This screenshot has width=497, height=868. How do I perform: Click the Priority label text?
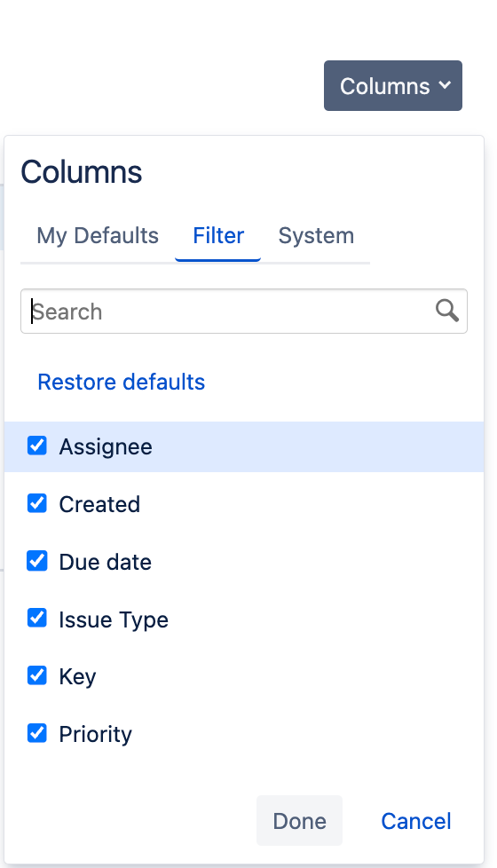(96, 735)
